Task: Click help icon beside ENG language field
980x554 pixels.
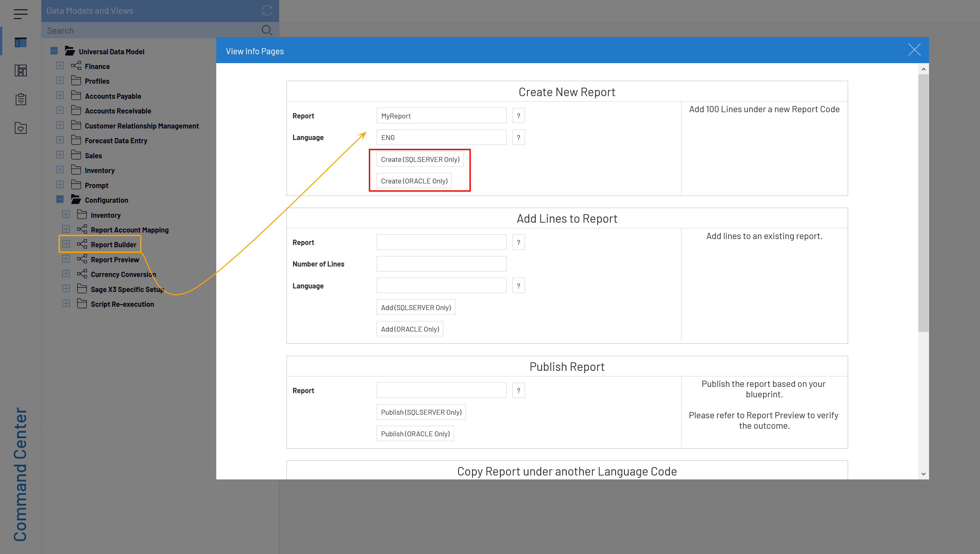Action: coord(518,137)
